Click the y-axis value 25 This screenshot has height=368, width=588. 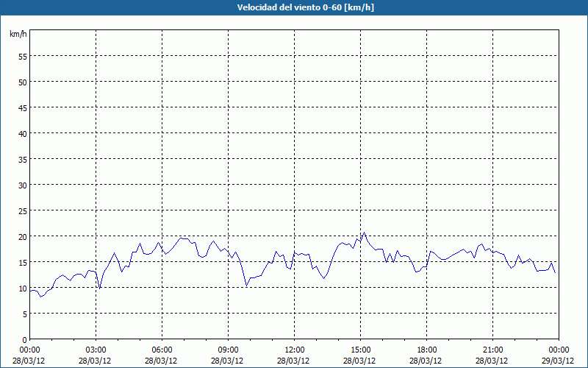coord(23,211)
